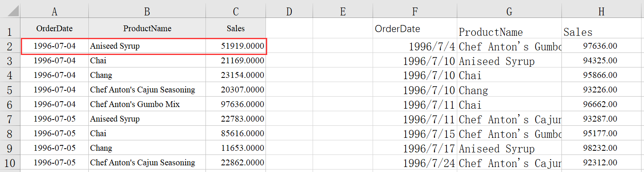
Task: Select the cell containing 11653.0000
Action: pyautogui.click(x=236, y=148)
